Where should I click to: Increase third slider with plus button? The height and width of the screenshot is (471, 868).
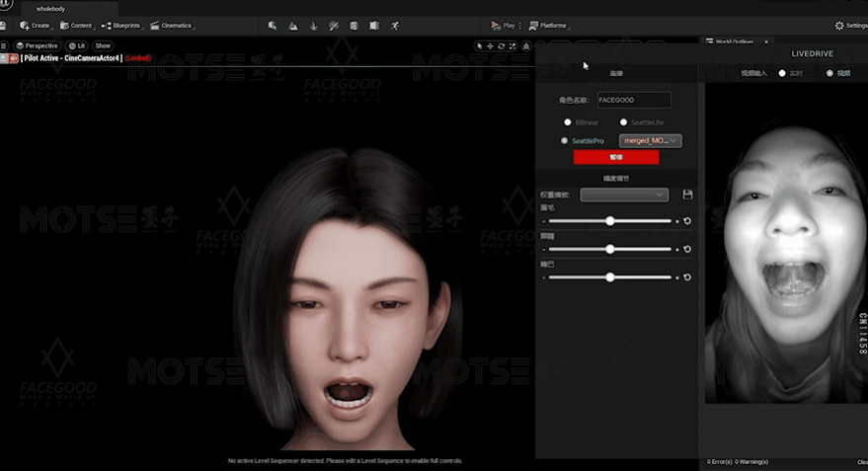pos(677,277)
